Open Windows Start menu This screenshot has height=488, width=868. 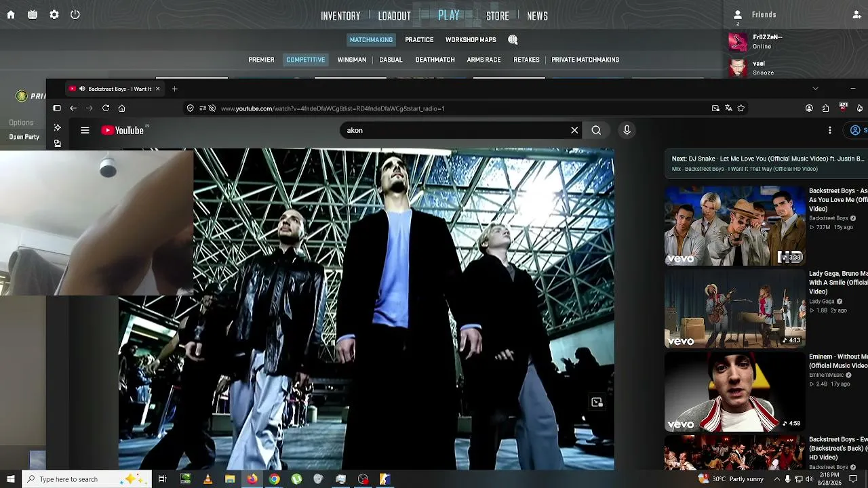click(11, 479)
